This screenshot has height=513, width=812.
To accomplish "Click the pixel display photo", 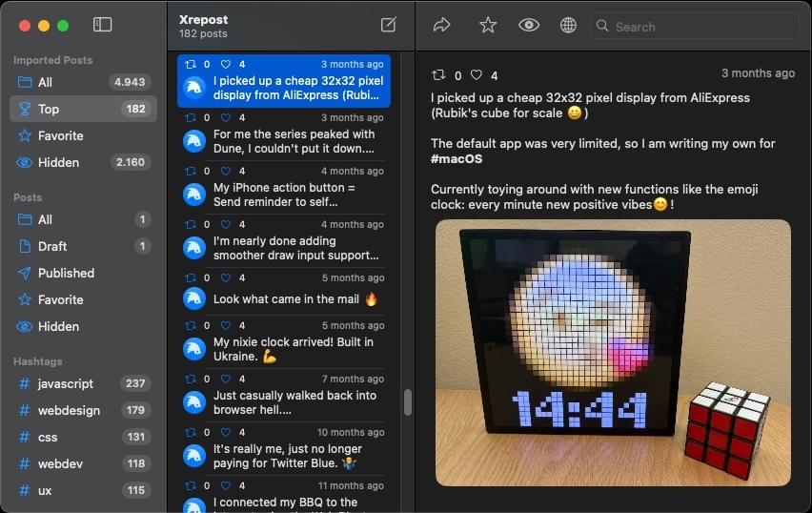I will click(x=612, y=353).
